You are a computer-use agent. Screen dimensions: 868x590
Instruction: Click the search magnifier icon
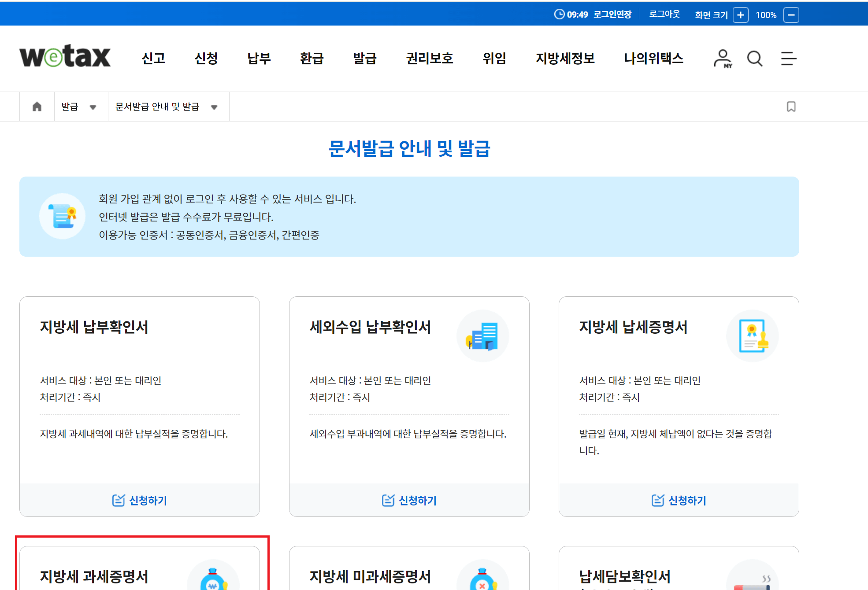pos(755,59)
